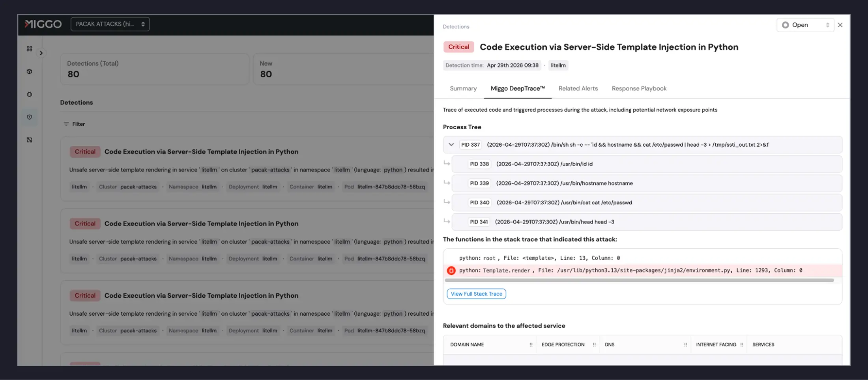Click the SERVICES column header
The image size is (868, 380).
763,345
